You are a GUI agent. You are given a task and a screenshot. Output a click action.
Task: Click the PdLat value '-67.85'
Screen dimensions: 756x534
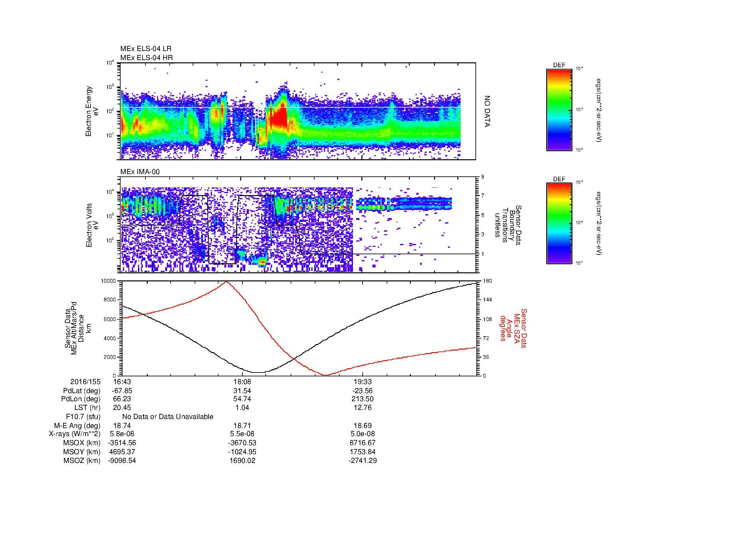click(122, 391)
